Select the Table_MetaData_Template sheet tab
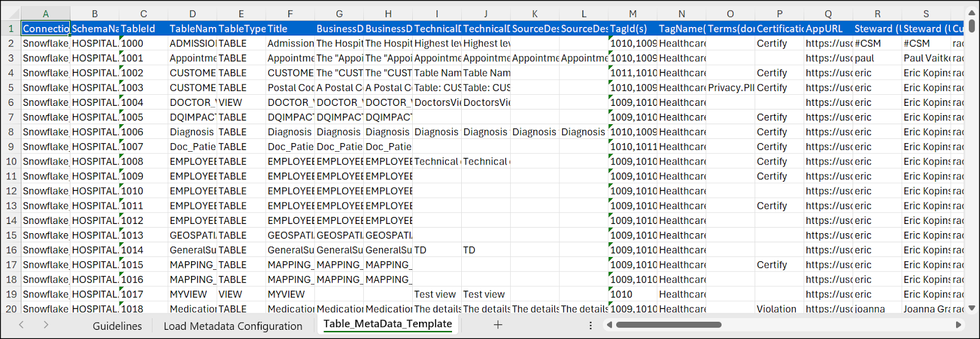This screenshot has width=980, height=339. click(x=387, y=324)
